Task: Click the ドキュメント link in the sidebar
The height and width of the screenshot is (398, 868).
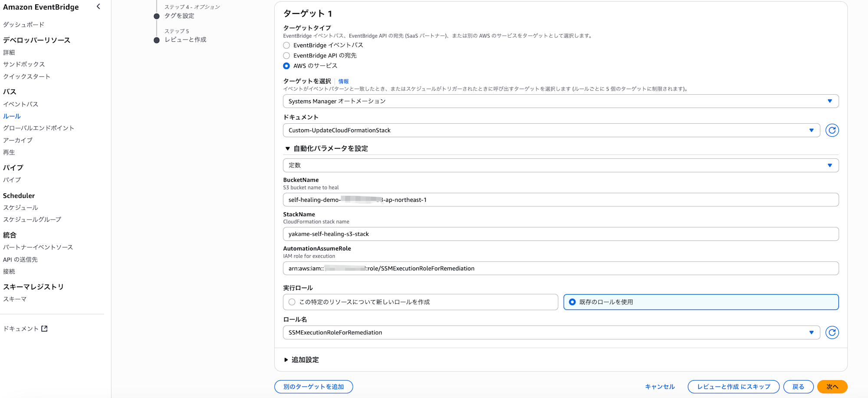Action: pyautogui.click(x=25, y=329)
